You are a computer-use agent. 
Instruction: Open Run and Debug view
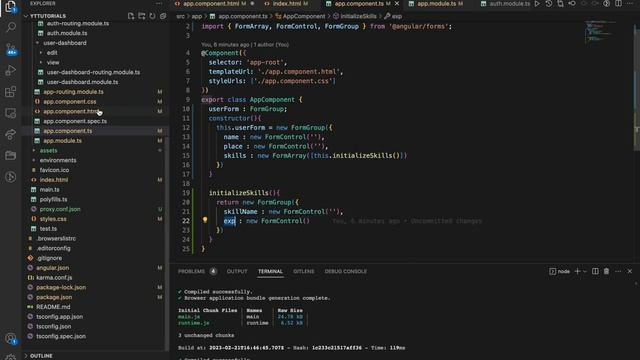11,71
